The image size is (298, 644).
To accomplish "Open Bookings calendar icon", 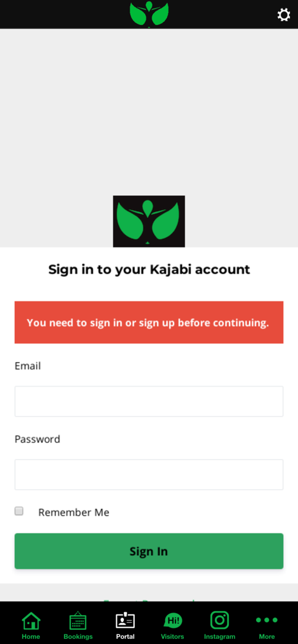I will point(78,620).
